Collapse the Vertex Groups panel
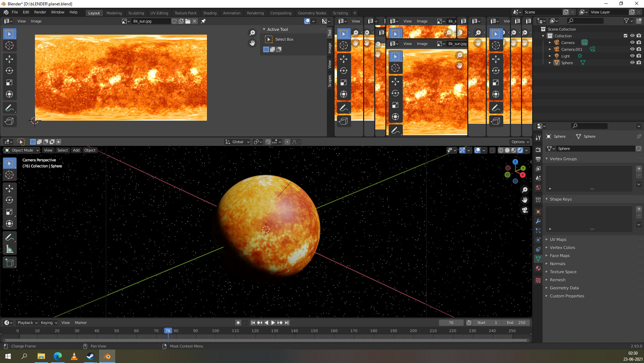The width and height of the screenshot is (644, 363). click(x=563, y=159)
